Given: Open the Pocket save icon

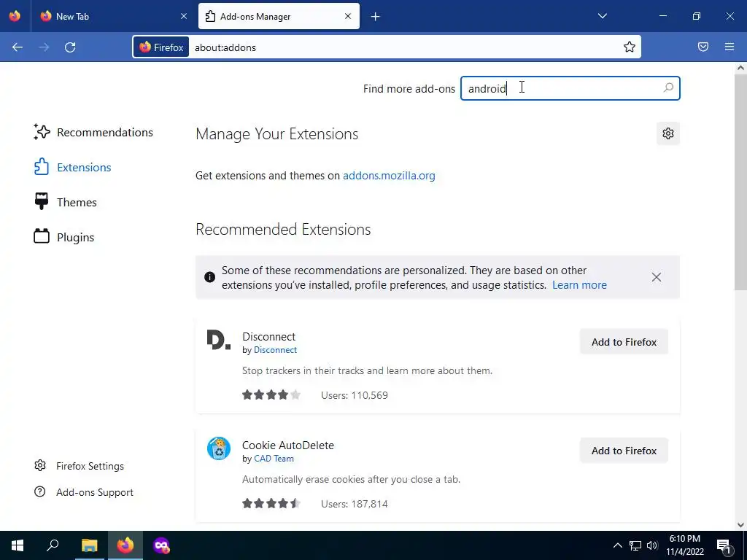Looking at the screenshot, I should tap(703, 47).
